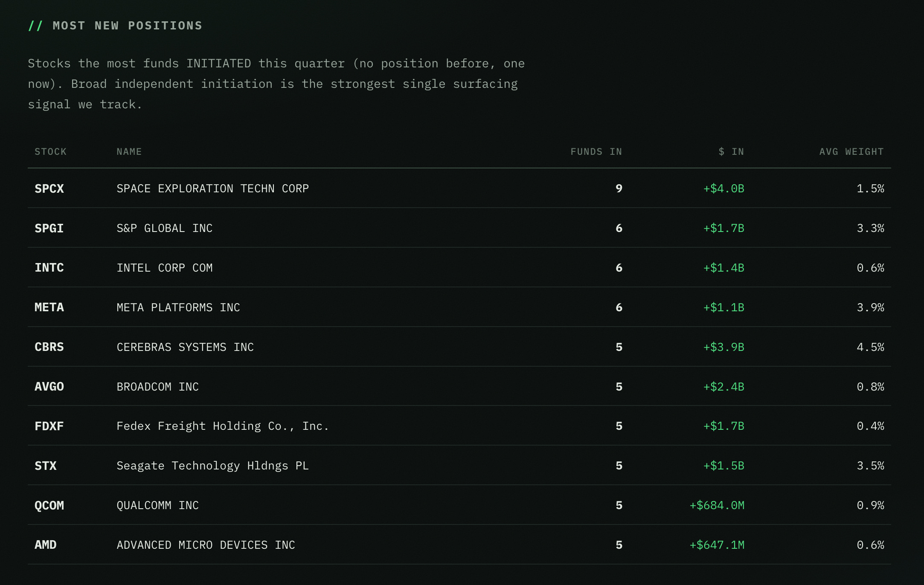This screenshot has width=924, height=585.
Task: Click the +$647.1M value for AMD
Action: [x=717, y=545]
